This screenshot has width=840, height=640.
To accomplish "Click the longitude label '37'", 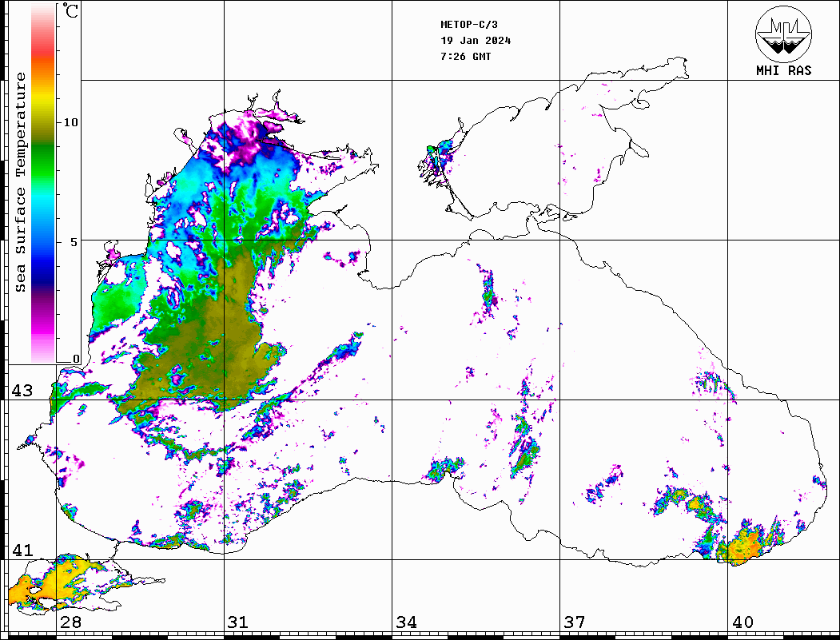I will click(575, 622).
